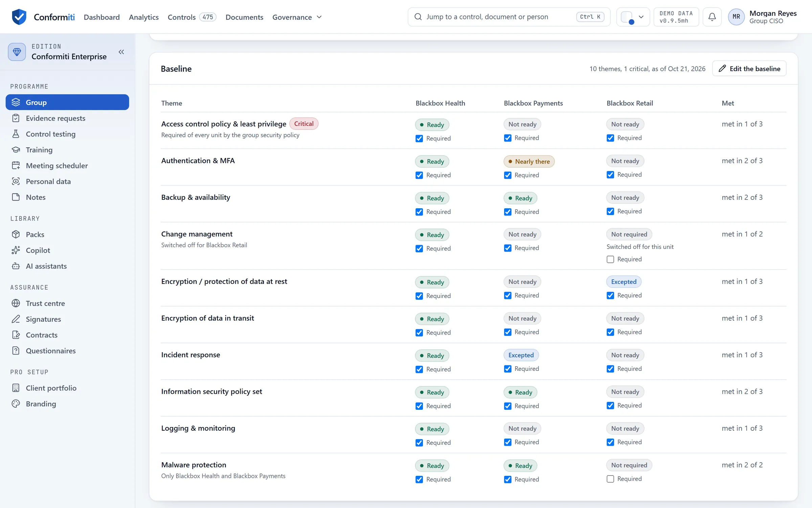Click the Critical tag on Access control
Viewport: 812px width, 508px height.
coord(304,124)
